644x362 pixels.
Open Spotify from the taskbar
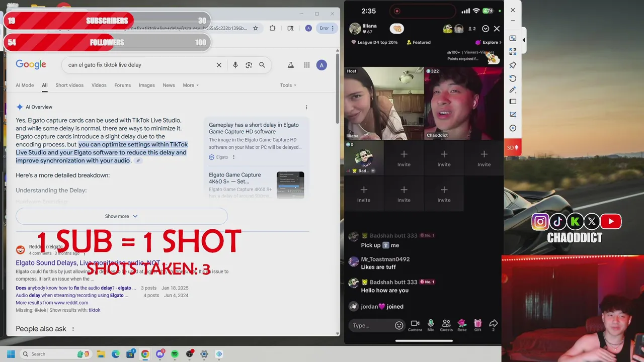pos(175,354)
